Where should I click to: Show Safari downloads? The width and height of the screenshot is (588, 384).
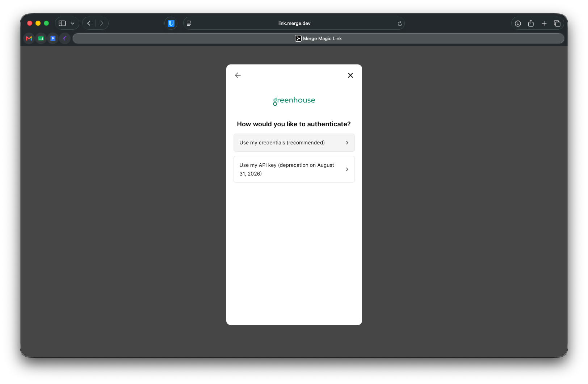(x=518, y=23)
